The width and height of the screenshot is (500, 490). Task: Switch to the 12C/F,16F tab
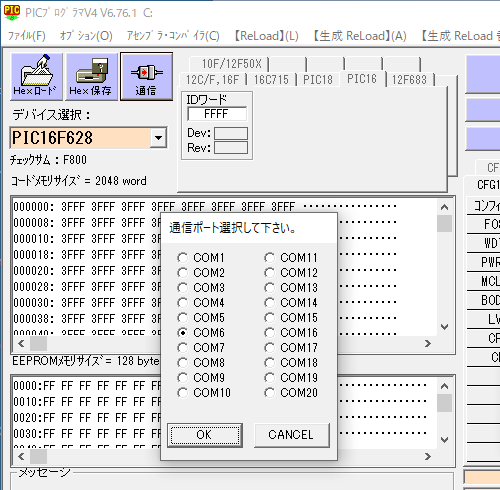[x=213, y=80]
